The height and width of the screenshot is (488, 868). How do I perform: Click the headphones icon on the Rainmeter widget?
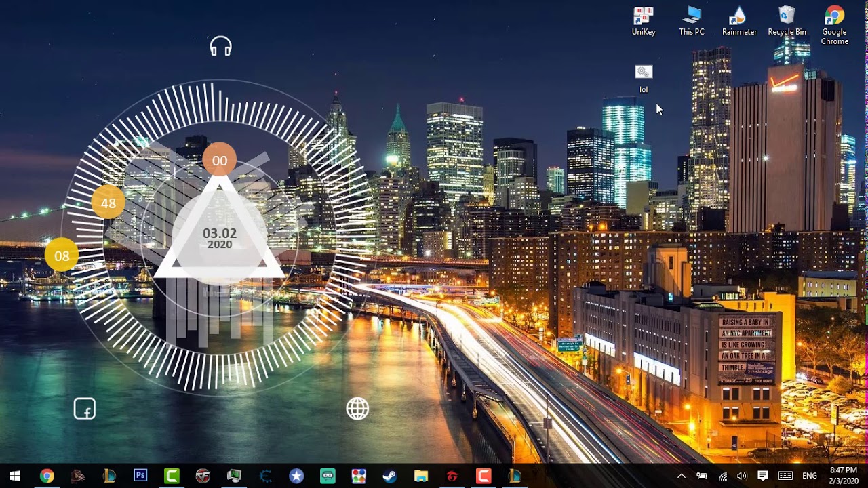point(220,46)
